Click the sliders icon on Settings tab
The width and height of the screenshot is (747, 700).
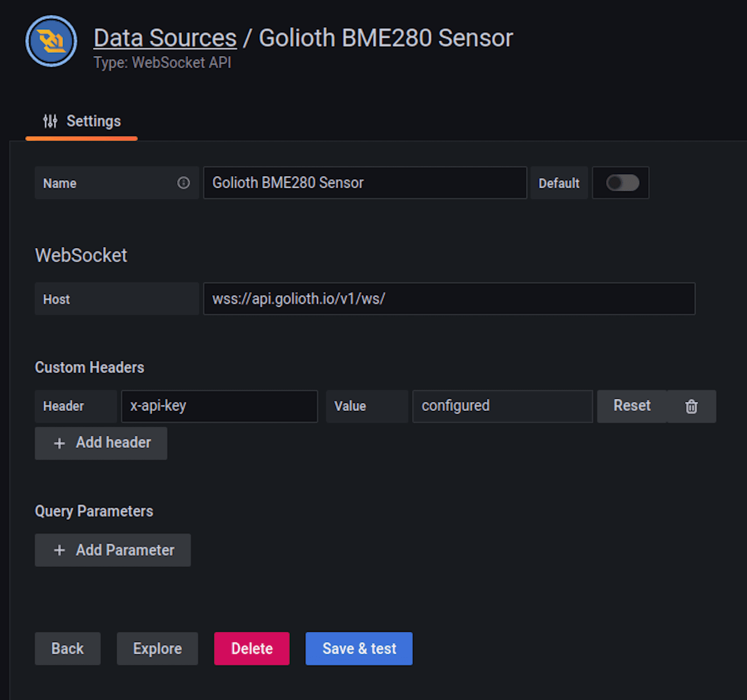click(x=50, y=121)
